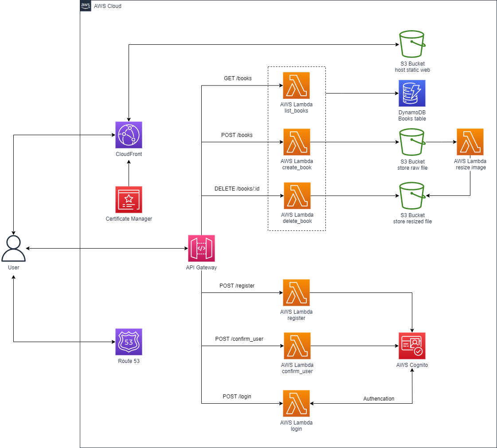
Task: Select the DynamoDB Books table icon
Action: click(412, 93)
